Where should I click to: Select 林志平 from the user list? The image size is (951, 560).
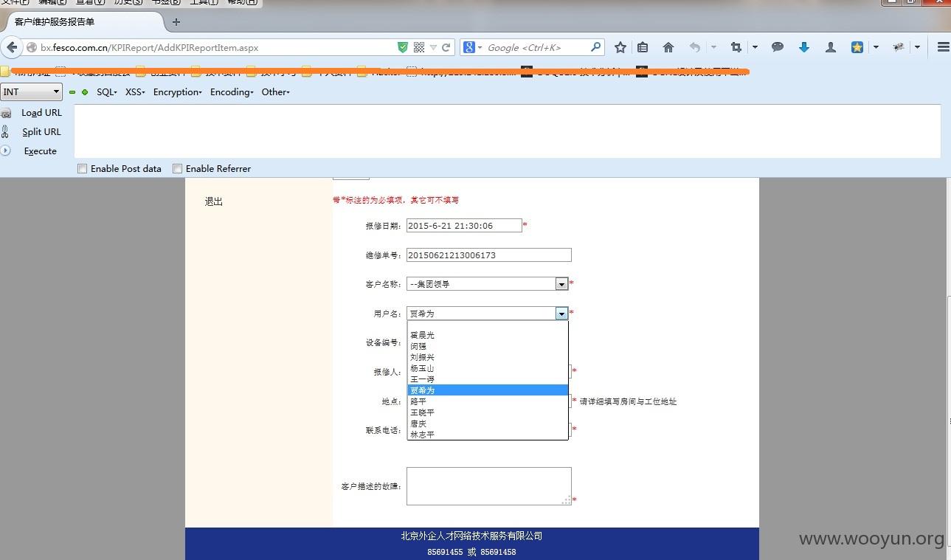pos(488,435)
